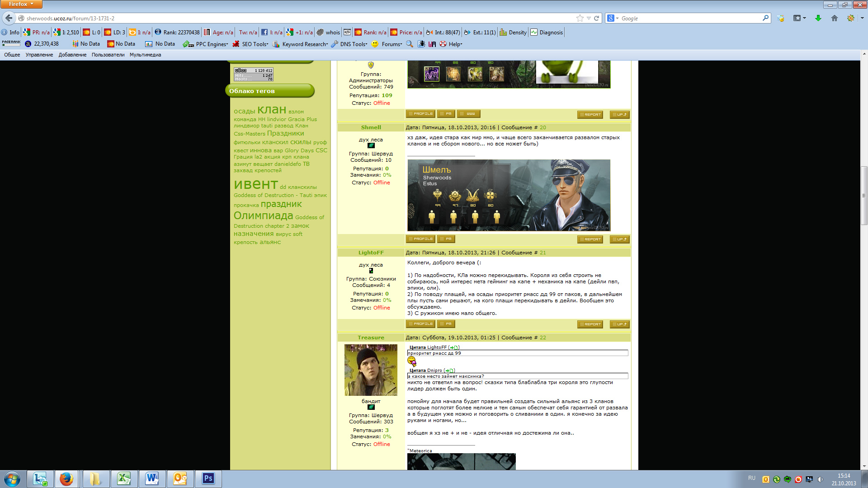
Task: Open the Diagnosis toolbar tool
Action: pyautogui.click(x=547, y=32)
